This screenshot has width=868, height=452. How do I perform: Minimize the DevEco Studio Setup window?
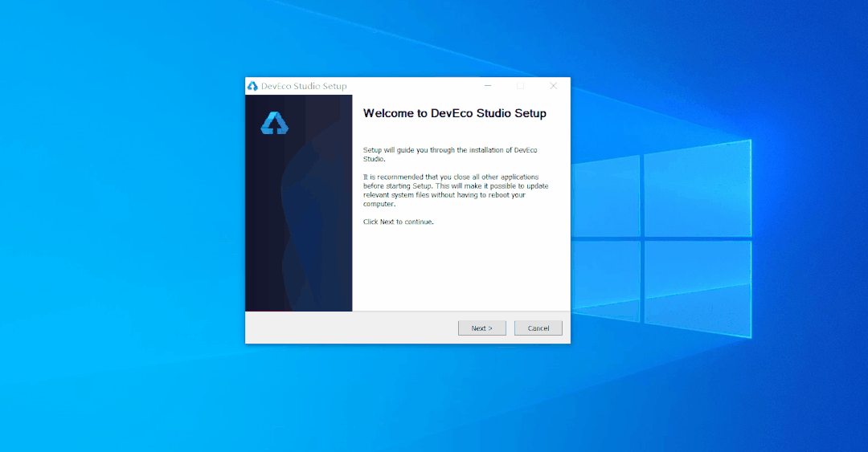point(488,86)
